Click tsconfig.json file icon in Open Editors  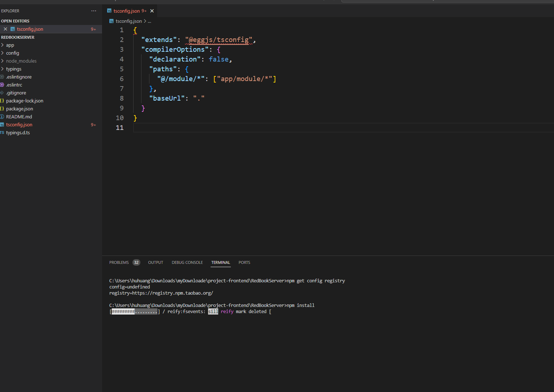coord(13,29)
